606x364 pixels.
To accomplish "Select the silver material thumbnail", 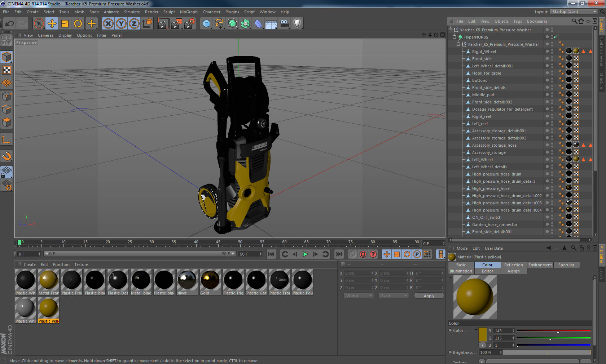I will pos(187,280).
